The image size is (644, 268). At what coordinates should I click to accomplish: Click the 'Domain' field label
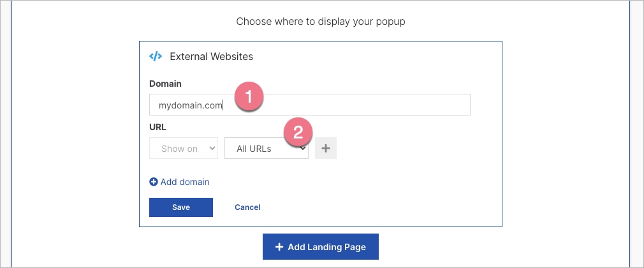pyautogui.click(x=165, y=84)
